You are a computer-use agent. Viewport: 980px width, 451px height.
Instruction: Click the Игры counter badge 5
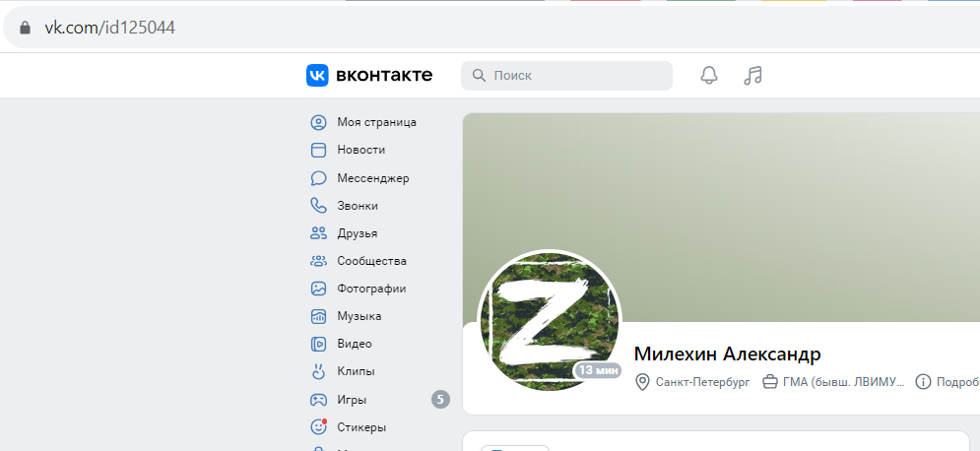(440, 399)
